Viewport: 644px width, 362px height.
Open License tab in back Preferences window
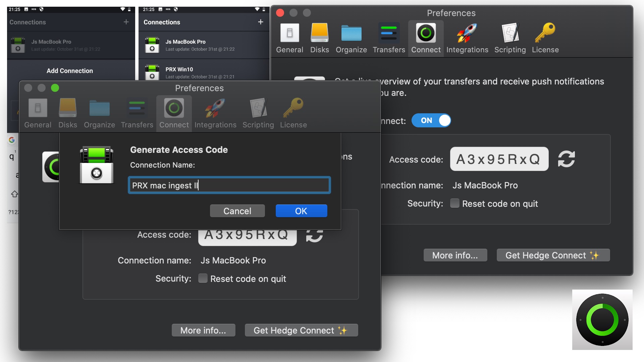coord(545,39)
